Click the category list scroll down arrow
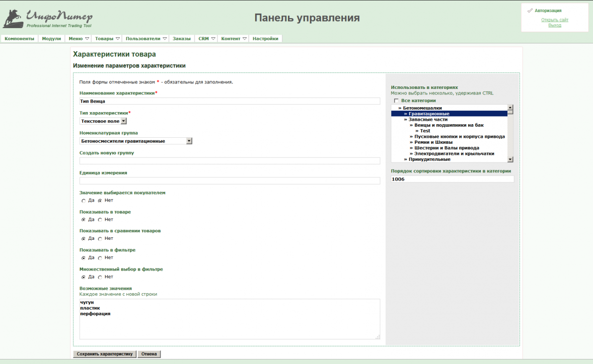This screenshot has height=364, width=593. tap(510, 159)
